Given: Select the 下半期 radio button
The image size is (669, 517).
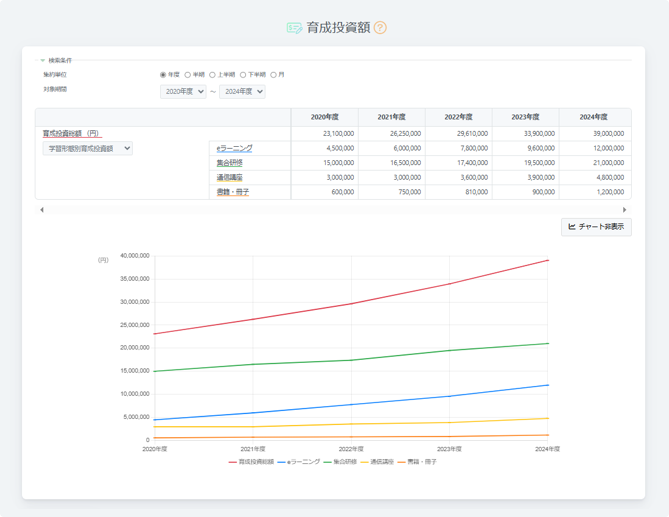Looking at the screenshot, I should coord(243,75).
